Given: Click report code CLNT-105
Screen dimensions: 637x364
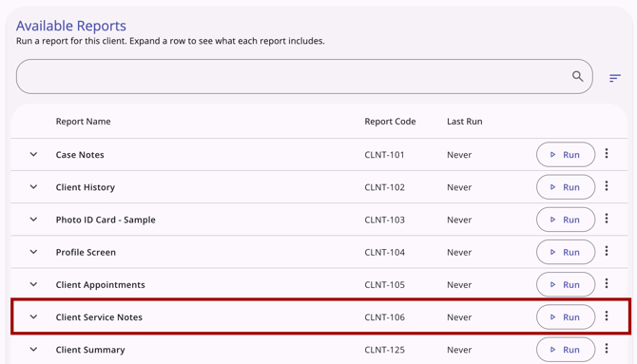Looking at the screenshot, I should coord(385,285).
